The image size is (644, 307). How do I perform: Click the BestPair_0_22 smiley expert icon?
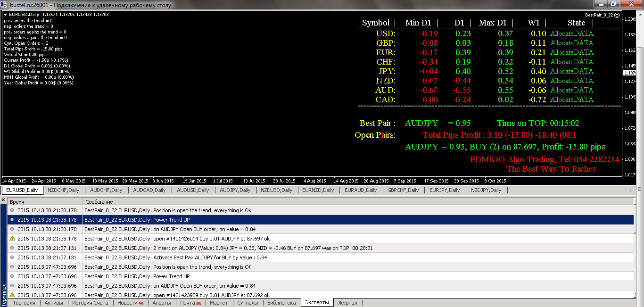pos(617,15)
